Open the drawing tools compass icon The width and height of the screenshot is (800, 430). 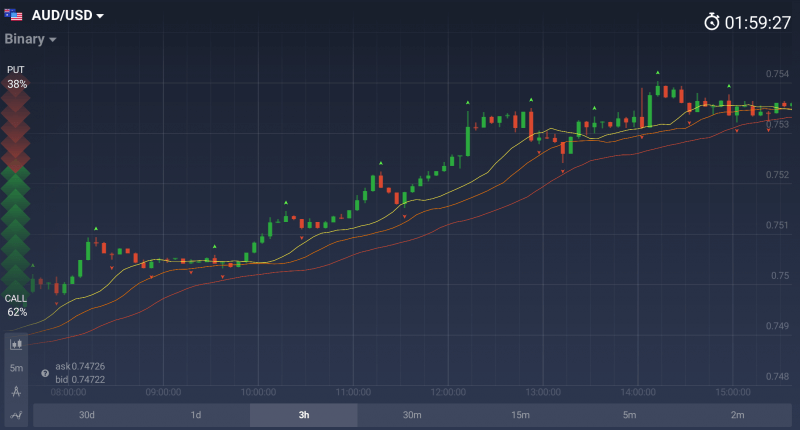16,391
